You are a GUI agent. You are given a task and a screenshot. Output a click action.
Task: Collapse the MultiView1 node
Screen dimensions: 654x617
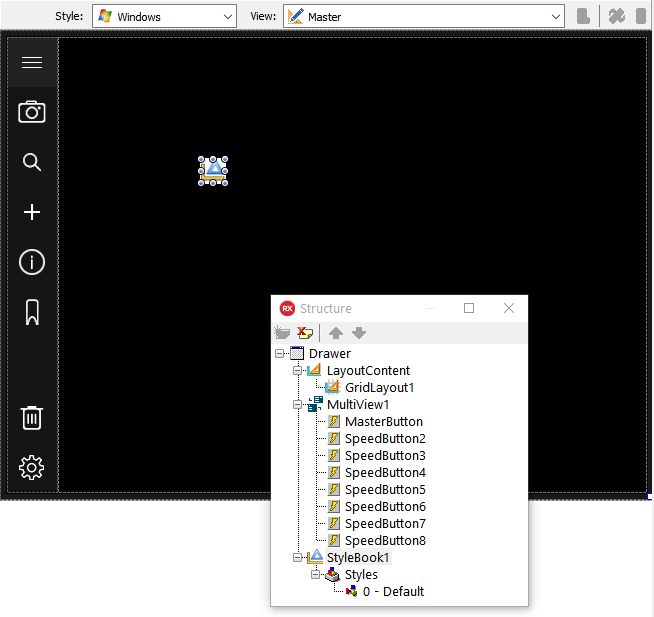[x=297, y=405]
